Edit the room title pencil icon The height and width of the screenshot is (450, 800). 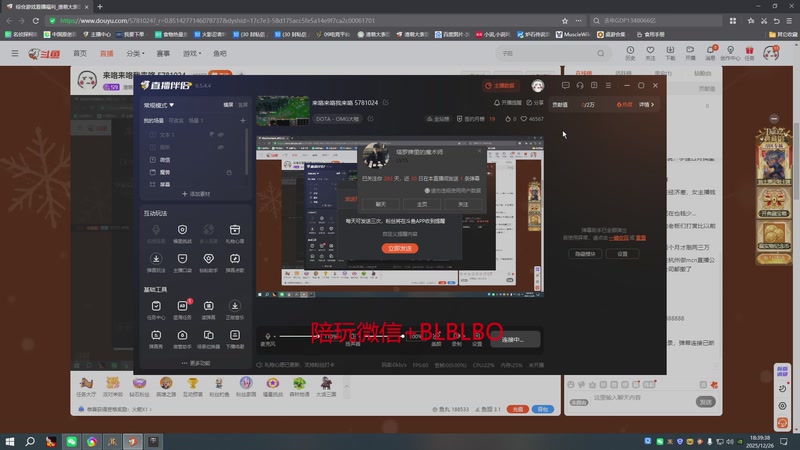[386, 103]
